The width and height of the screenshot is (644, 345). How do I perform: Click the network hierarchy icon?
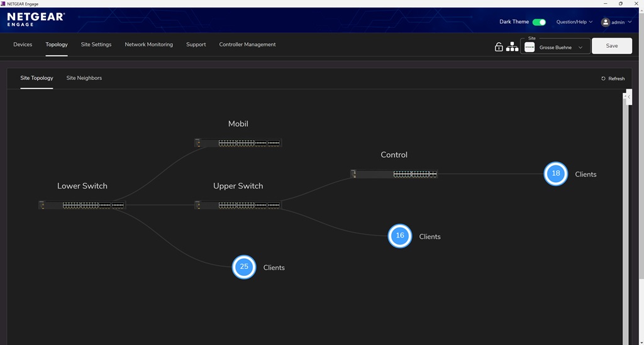click(x=512, y=47)
